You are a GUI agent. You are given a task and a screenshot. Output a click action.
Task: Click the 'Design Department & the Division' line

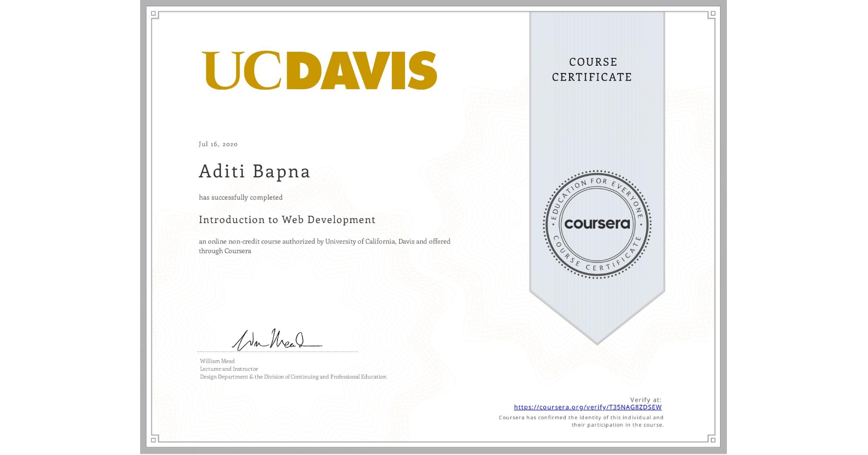tap(293, 377)
